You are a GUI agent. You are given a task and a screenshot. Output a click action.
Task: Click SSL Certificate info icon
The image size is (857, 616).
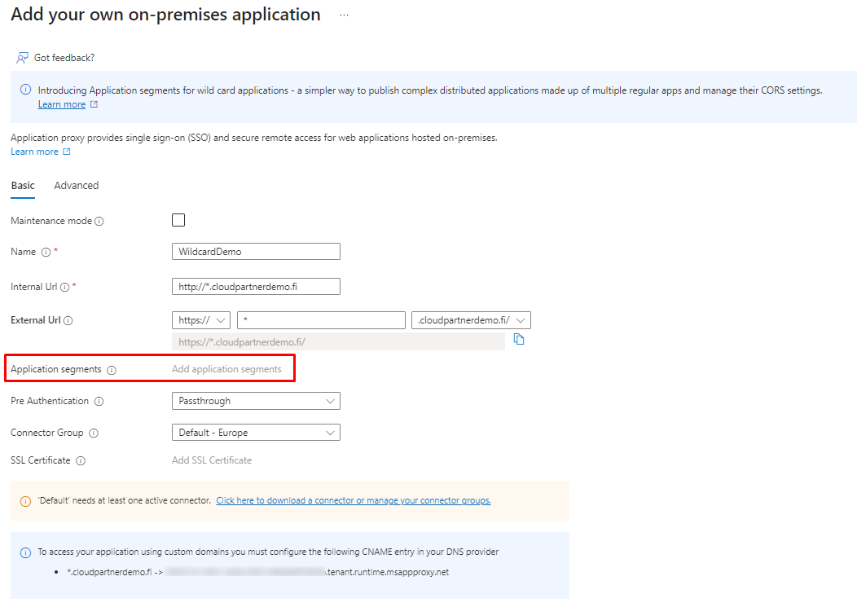click(81, 461)
